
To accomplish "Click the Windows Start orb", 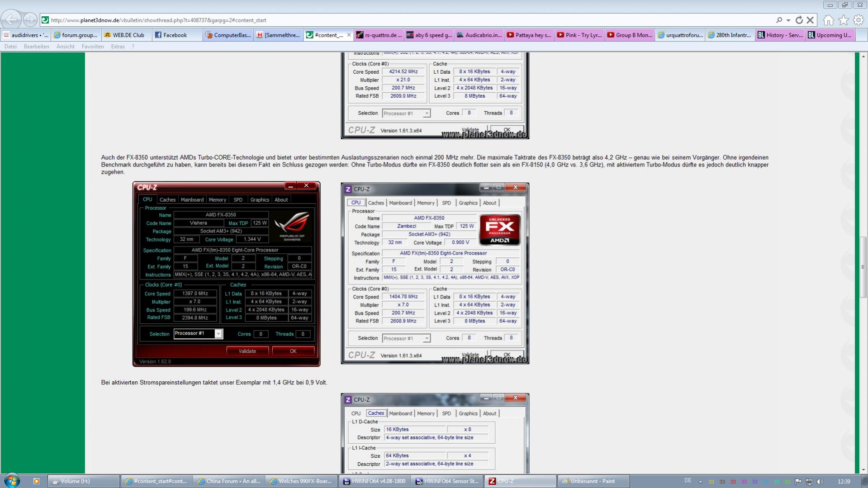I will click(x=12, y=481).
